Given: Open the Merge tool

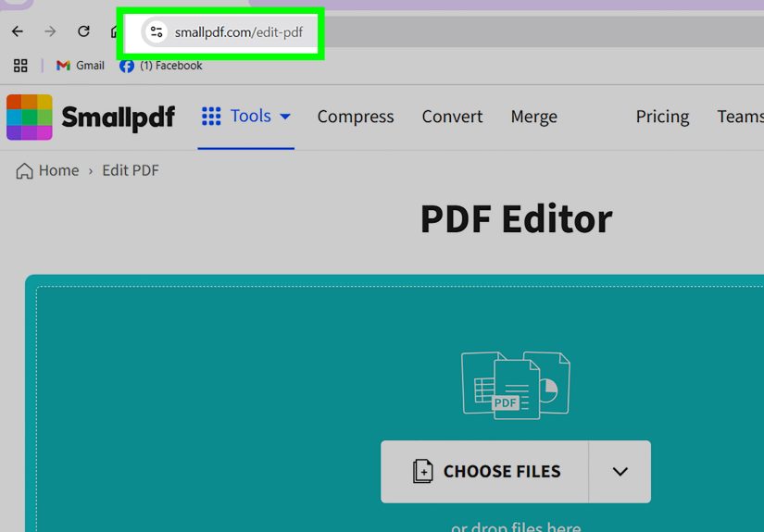Looking at the screenshot, I should [x=533, y=117].
